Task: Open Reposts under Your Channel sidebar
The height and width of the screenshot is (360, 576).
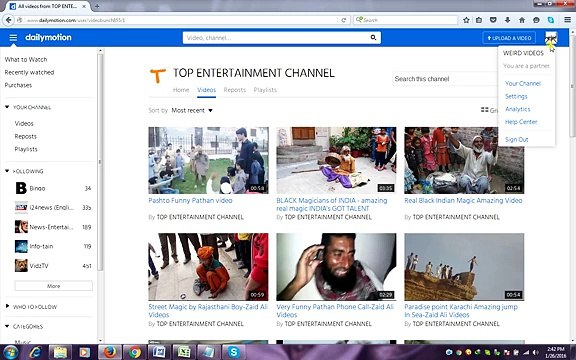Action: [x=26, y=136]
